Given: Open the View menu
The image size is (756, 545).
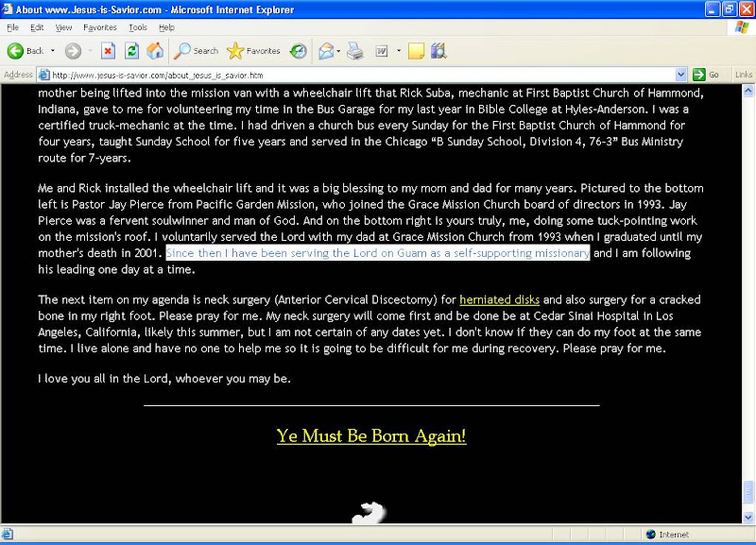Looking at the screenshot, I should (x=63, y=27).
